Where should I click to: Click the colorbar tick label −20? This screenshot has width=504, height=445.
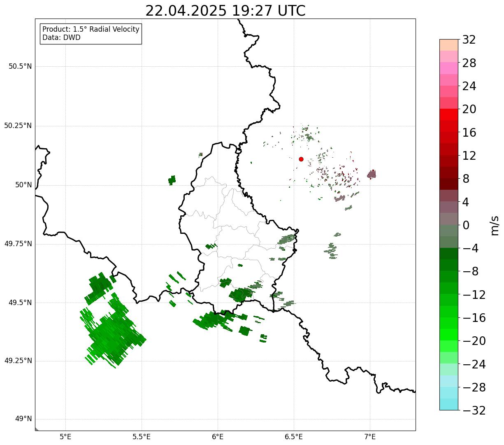474,341
